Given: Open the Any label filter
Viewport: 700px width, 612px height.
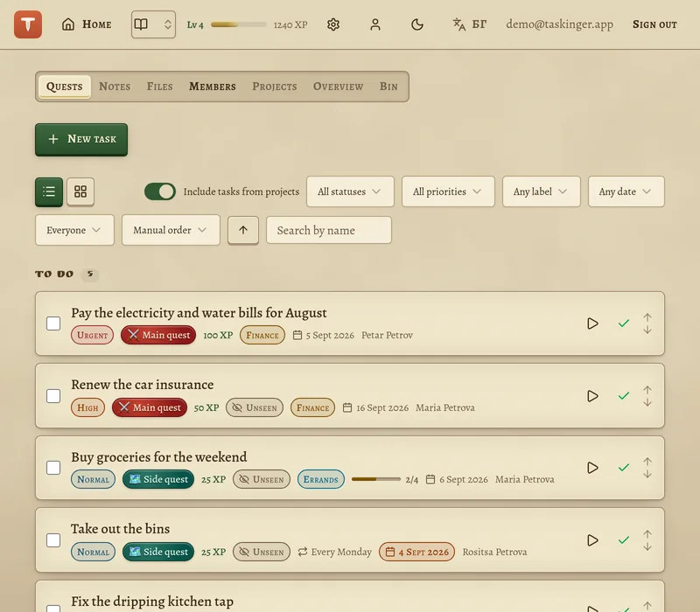Looking at the screenshot, I should point(541,191).
